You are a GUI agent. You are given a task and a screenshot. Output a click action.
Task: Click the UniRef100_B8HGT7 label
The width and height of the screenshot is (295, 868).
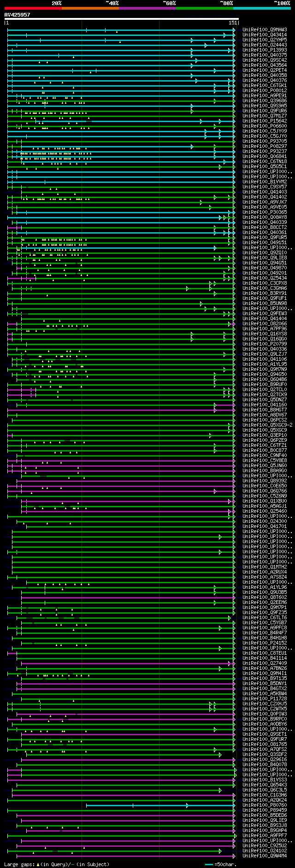[265, 410]
